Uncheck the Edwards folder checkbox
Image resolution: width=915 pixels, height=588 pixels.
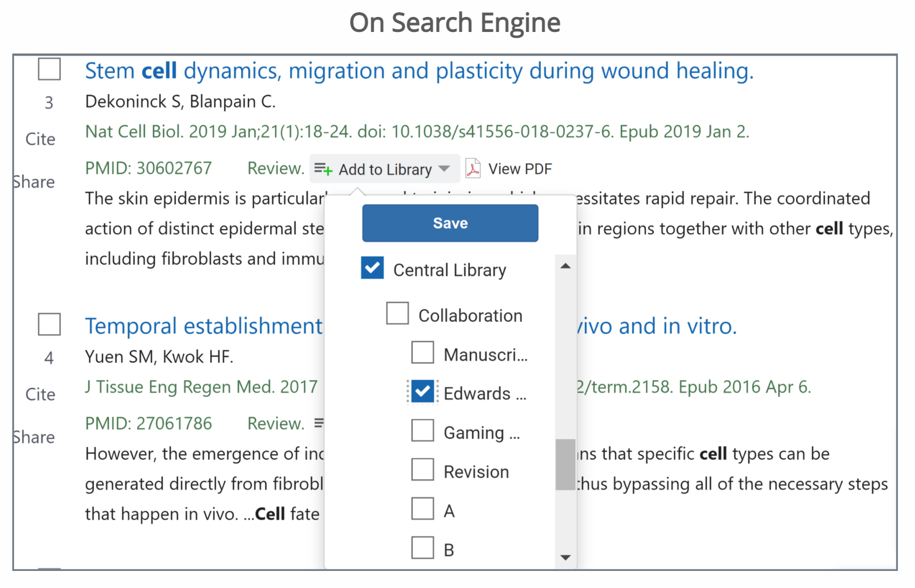point(423,392)
